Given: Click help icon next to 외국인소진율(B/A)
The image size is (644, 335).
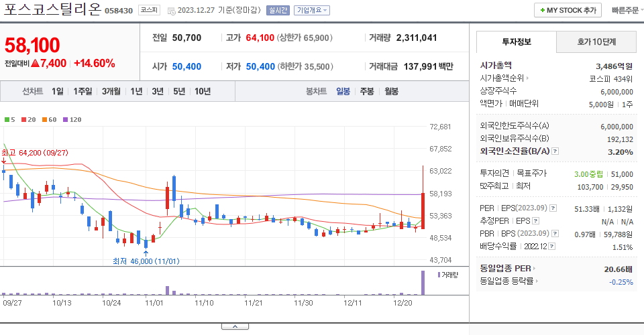Looking at the screenshot, I should click(555, 151).
